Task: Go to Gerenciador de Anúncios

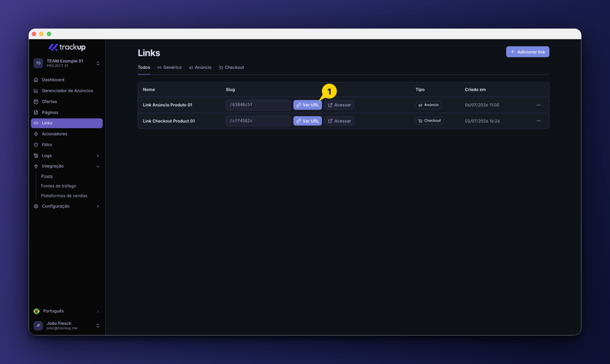Action: click(x=67, y=91)
